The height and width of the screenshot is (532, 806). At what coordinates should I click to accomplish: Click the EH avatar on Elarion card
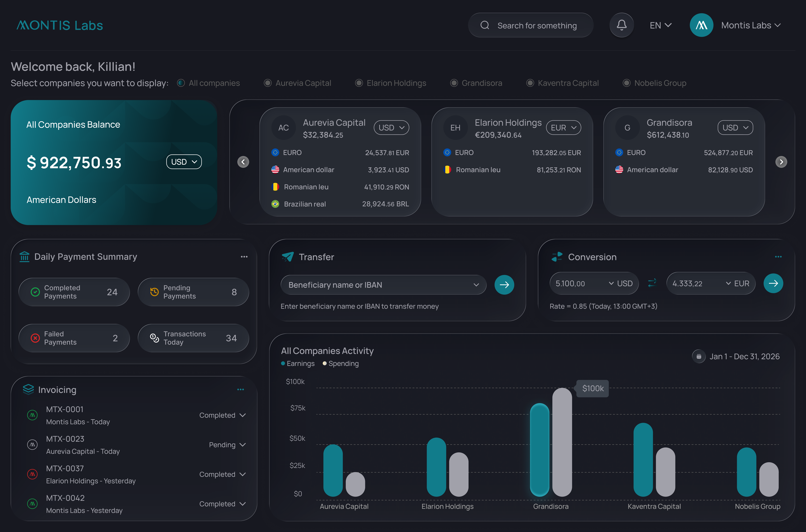(455, 128)
